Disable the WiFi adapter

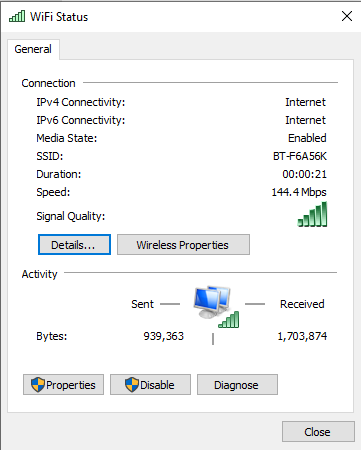pos(151,385)
